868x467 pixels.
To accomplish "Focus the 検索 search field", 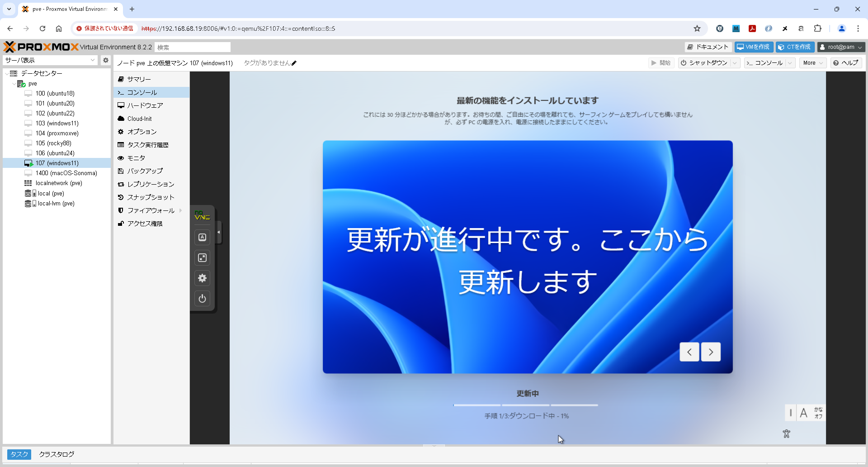I will 193,47.
